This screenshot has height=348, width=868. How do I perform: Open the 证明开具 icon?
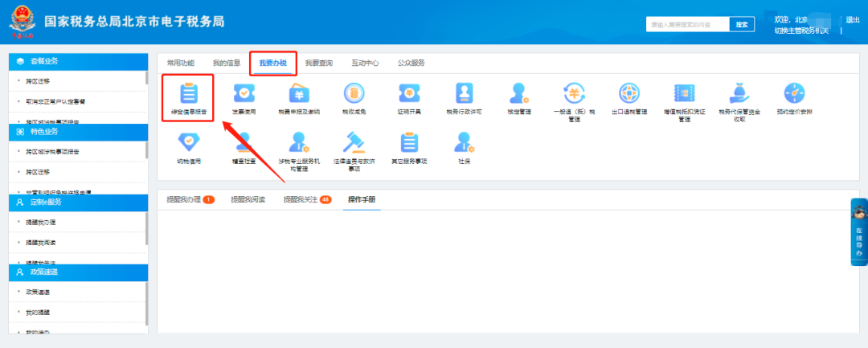[409, 93]
